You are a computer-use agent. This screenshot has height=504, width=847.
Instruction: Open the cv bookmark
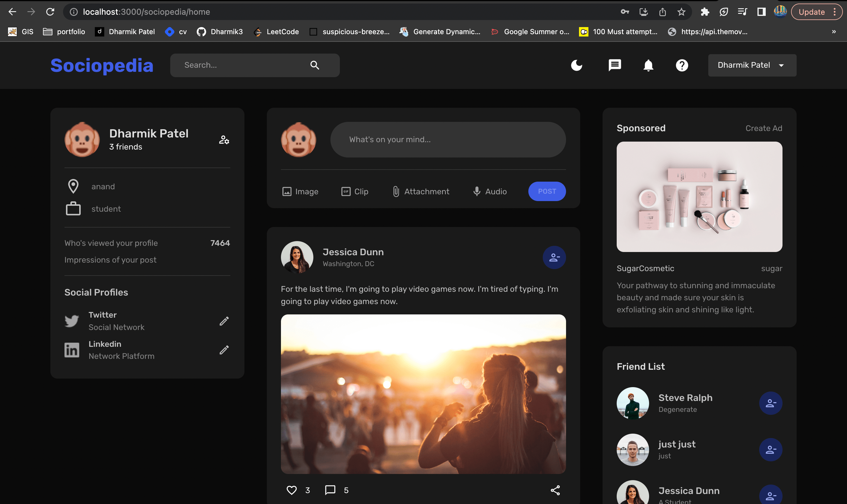[x=176, y=31]
